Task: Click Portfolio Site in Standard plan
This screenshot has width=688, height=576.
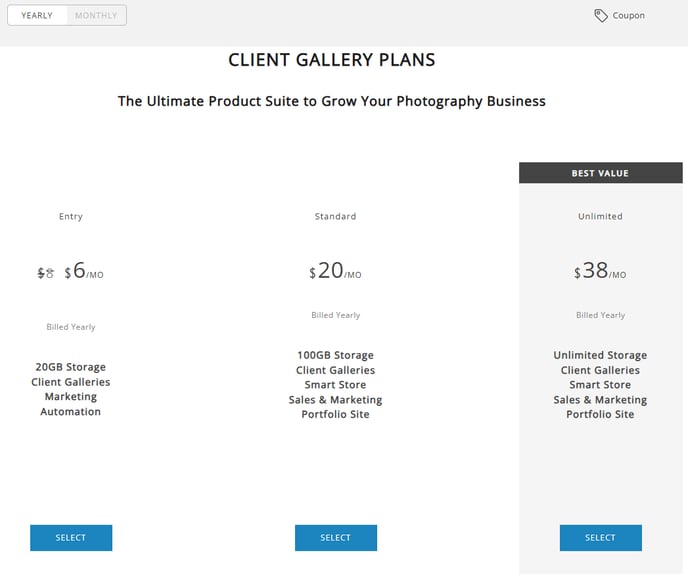Action: tap(335, 415)
